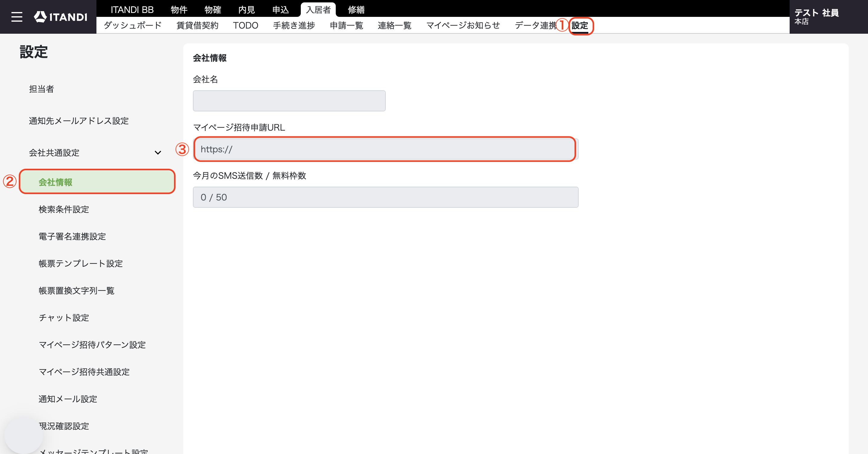Switch to the 物確 tab
The height and width of the screenshot is (454, 868).
tap(212, 10)
